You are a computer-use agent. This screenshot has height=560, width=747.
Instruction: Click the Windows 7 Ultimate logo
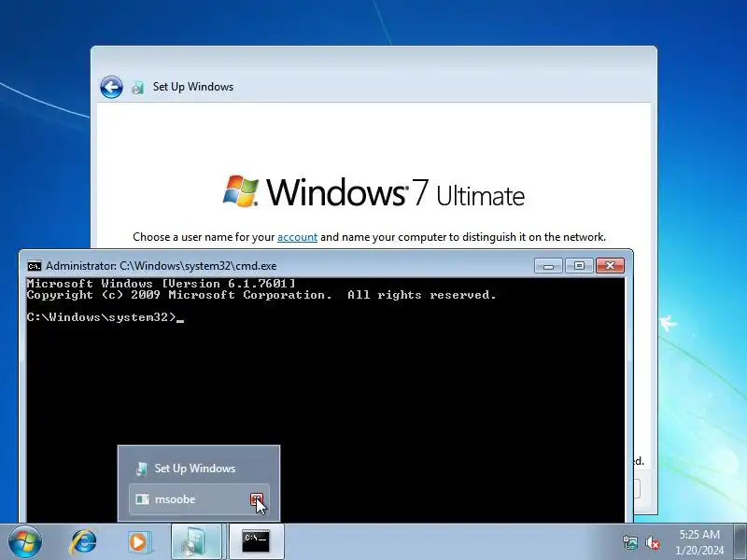coord(374,192)
